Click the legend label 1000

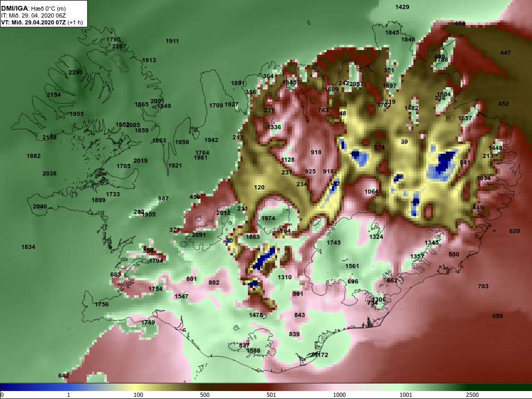339,395
